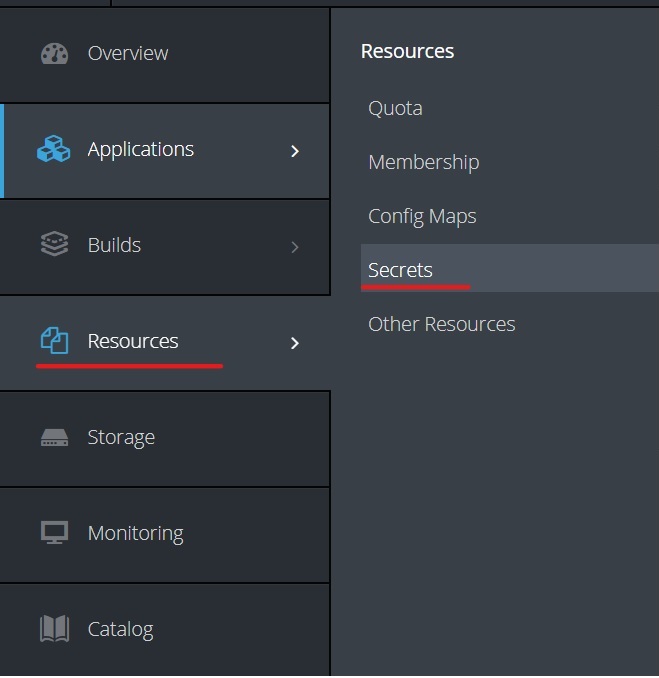Screen dimensions: 659x678
Task: Click the chevron next to Resources
Action: [294, 343]
